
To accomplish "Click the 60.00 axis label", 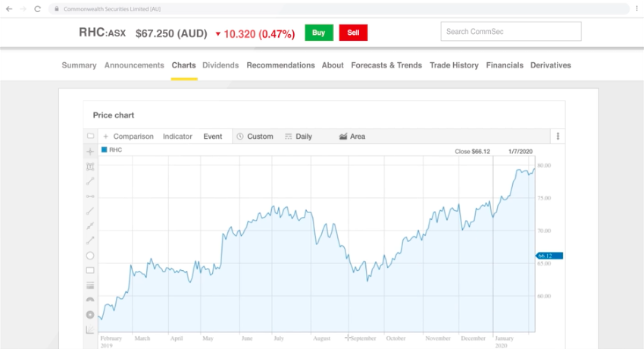I will coord(544,296).
